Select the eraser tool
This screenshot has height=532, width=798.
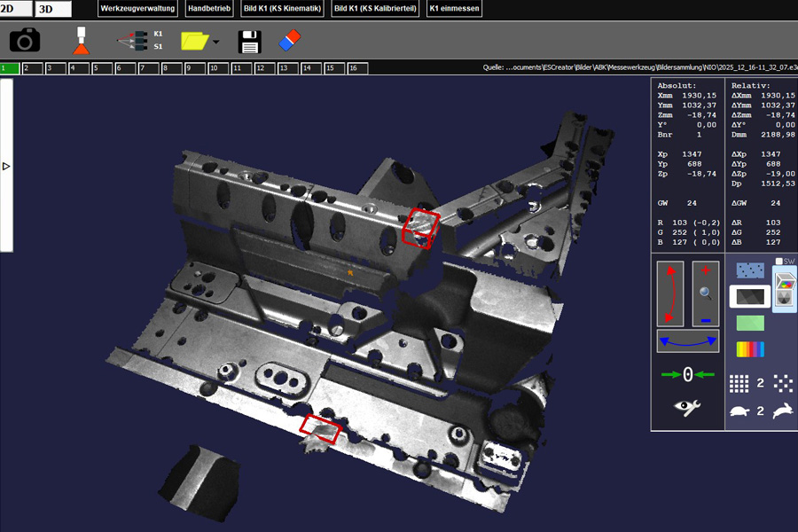click(291, 41)
